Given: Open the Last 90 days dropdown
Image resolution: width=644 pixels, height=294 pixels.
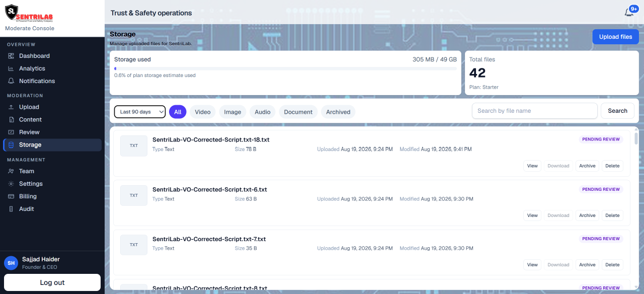Looking at the screenshot, I should [140, 112].
